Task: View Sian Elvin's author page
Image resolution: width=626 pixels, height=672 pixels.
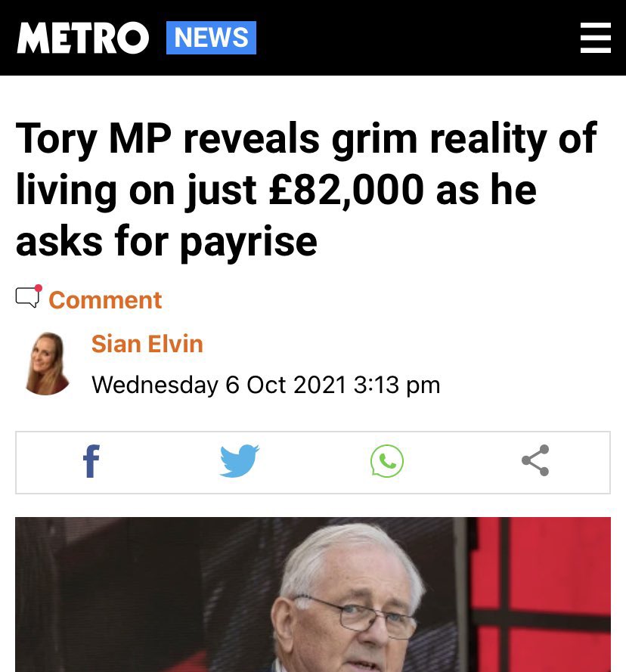Action: [x=147, y=344]
